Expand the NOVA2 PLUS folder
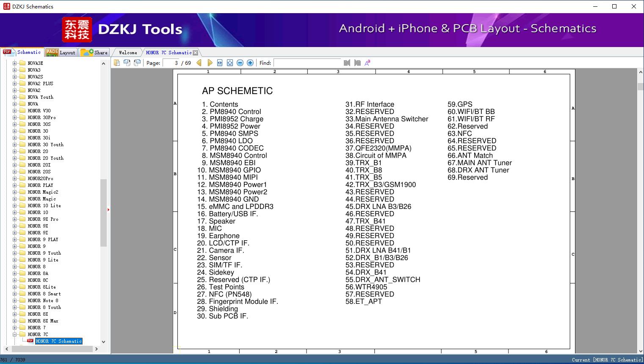 tap(15, 83)
